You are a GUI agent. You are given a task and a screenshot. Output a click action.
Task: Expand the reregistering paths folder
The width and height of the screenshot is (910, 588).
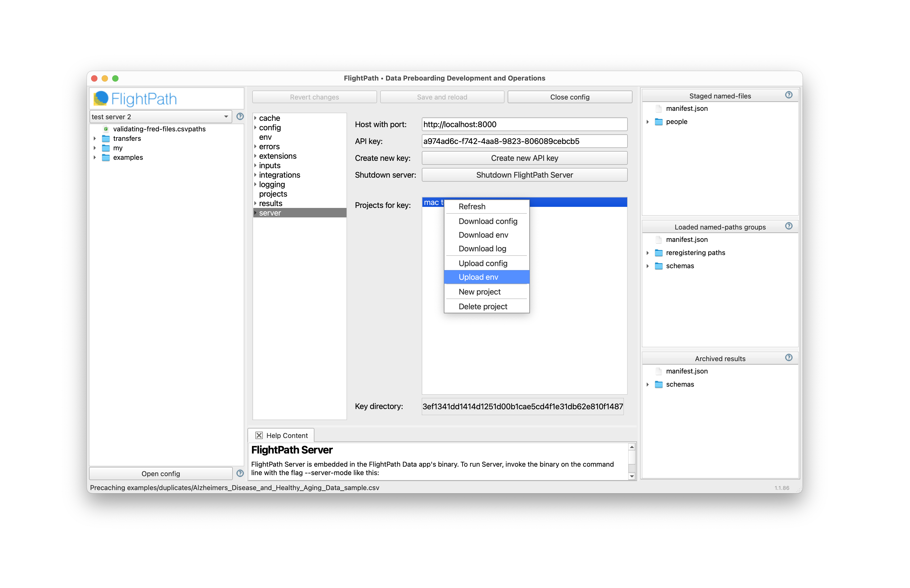pyautogui.click(x=647, y=253)
